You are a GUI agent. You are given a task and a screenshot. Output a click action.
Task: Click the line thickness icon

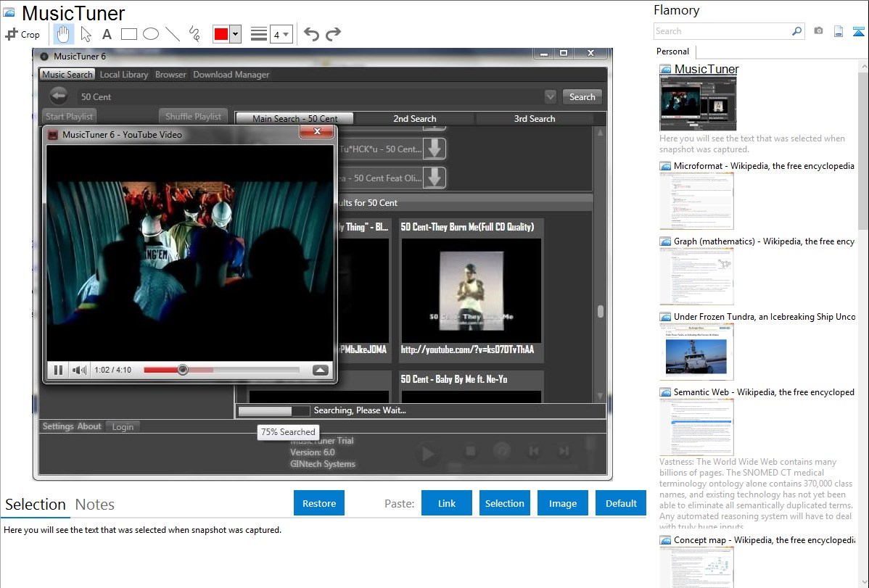click(x=259, y=34)
